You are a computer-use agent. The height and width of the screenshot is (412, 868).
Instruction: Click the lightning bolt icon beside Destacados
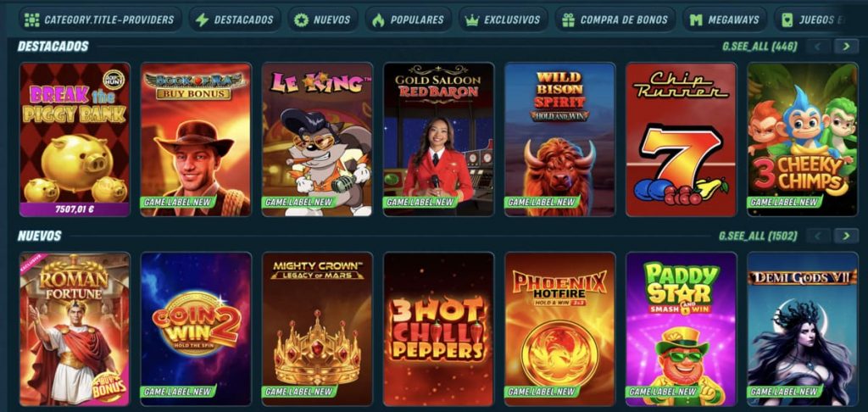202,20
